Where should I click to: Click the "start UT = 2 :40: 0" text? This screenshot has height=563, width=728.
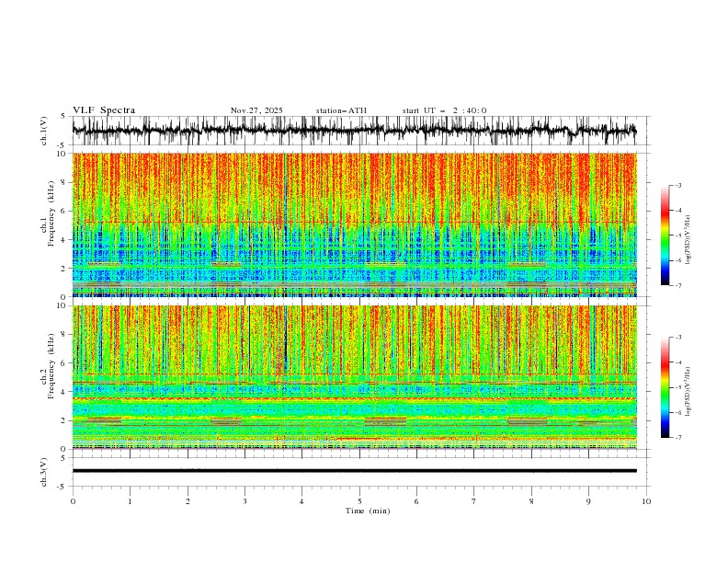tap(444, 110)
